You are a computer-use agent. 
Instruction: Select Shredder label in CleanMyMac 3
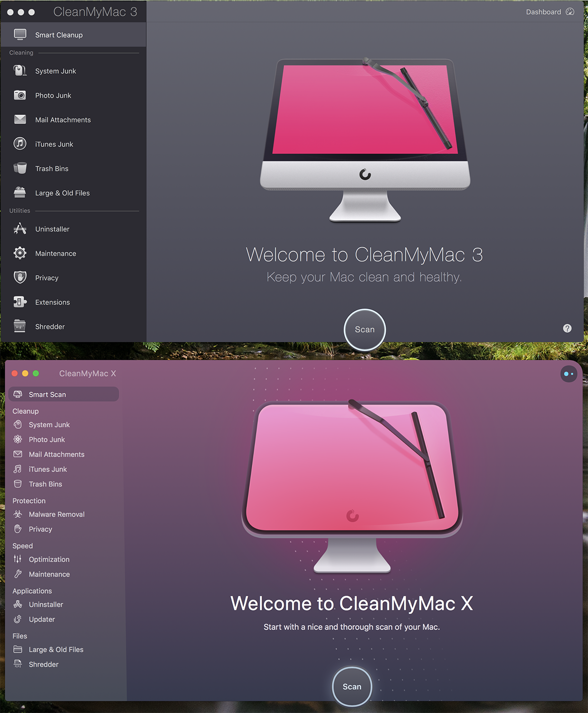pos(50,327)
